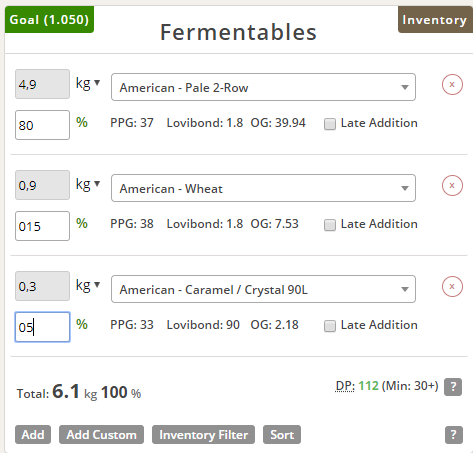Viewport: 473px width, 453px height.
Task: Open the DP help question mark
Action: 453,387
